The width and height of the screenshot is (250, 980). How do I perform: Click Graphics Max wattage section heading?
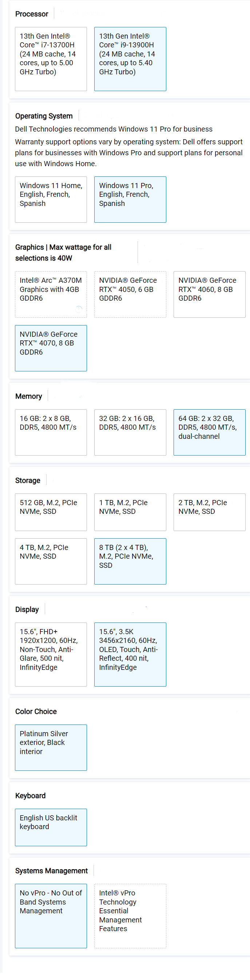[x=63, y=253]
